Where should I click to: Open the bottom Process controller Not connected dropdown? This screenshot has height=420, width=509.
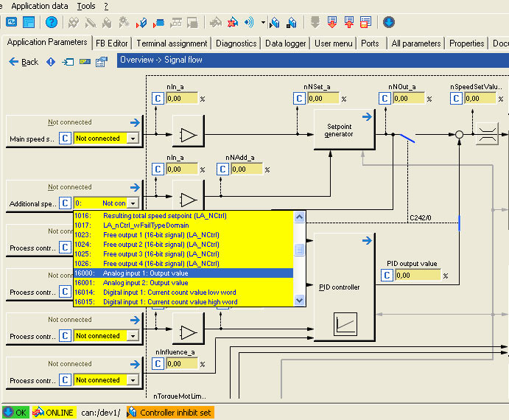pos(133,380)
